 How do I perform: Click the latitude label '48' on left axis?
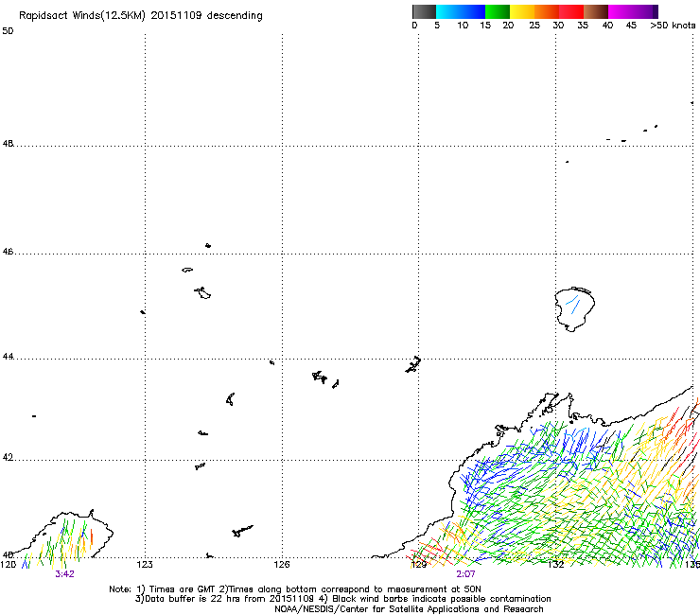click(8, 144)
